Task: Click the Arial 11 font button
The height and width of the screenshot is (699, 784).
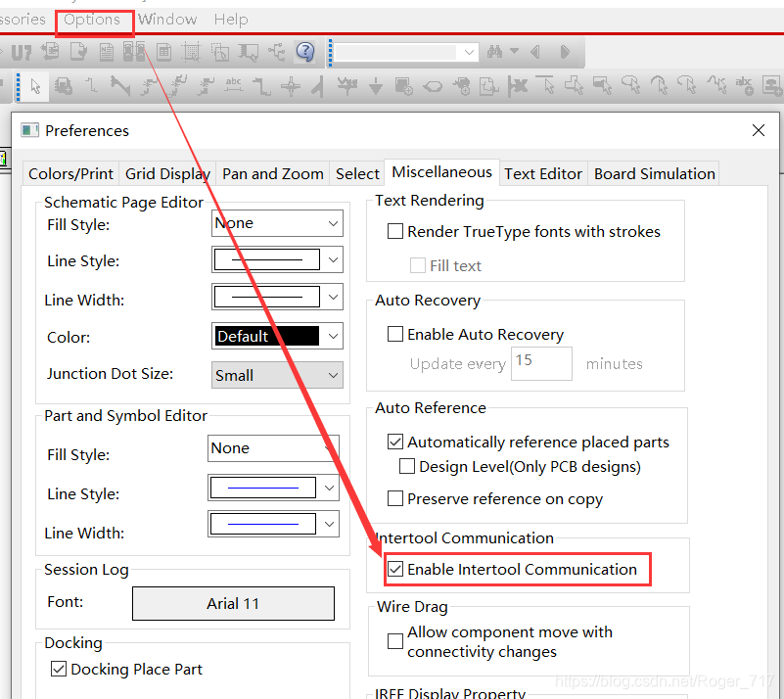Action: pos(233,603)
